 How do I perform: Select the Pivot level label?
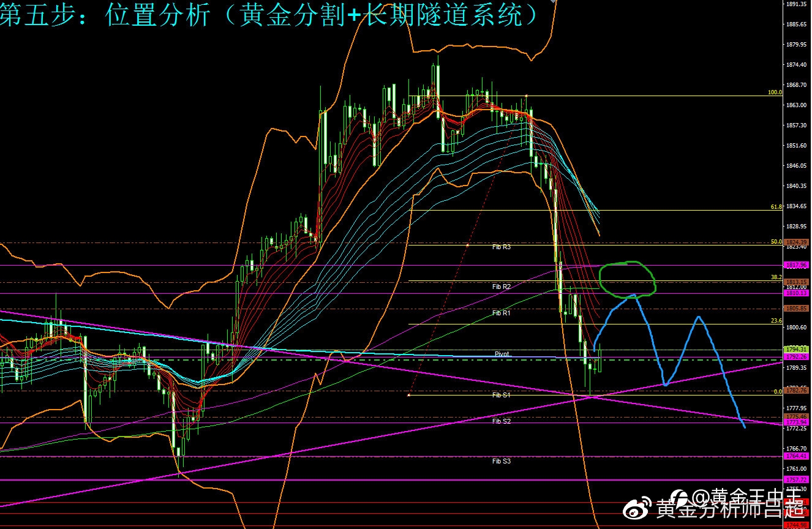502,355
